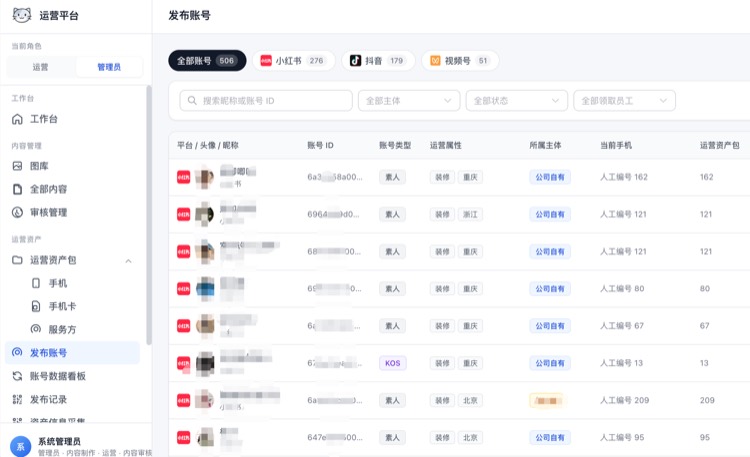
Task: Select the 小红书 276 tab
Action: 293,61
